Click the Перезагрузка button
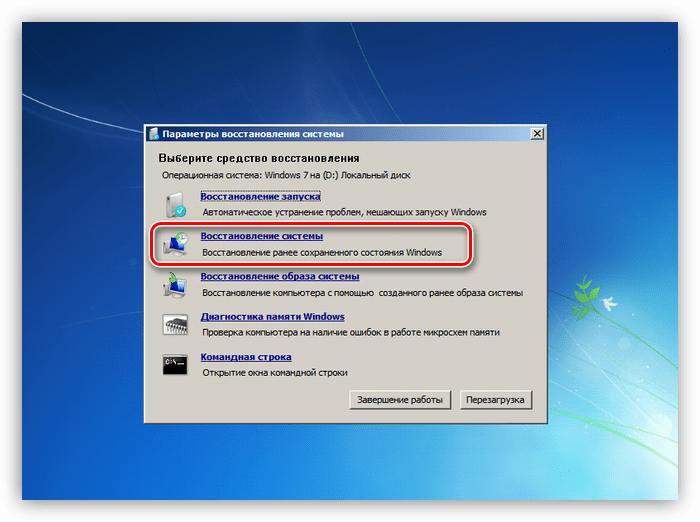This screenshot has height=522, width=700. [x=496, y=400]
